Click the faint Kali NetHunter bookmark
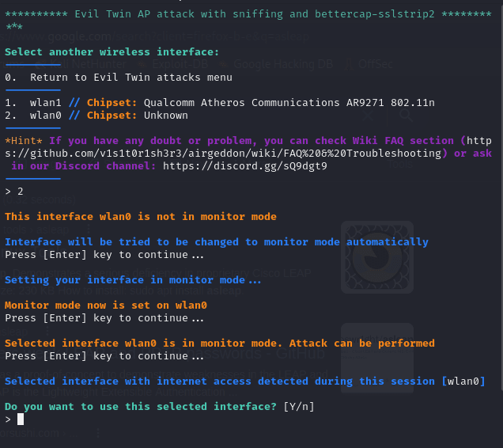 point(81,64)
